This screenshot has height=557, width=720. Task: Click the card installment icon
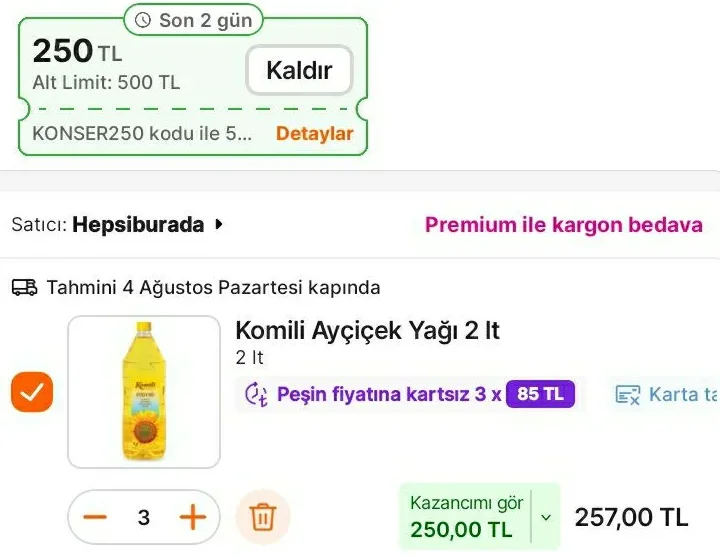coord(627,394)
